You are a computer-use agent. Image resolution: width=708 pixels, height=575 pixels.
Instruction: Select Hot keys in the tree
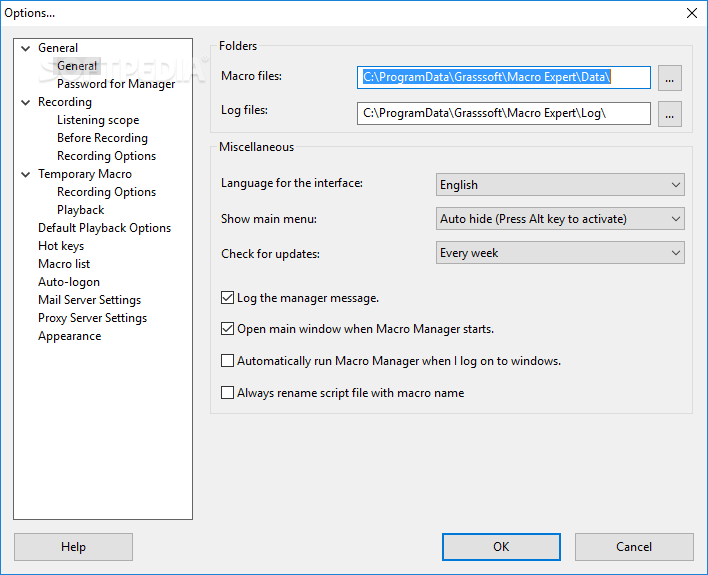(x=61, y=246)
